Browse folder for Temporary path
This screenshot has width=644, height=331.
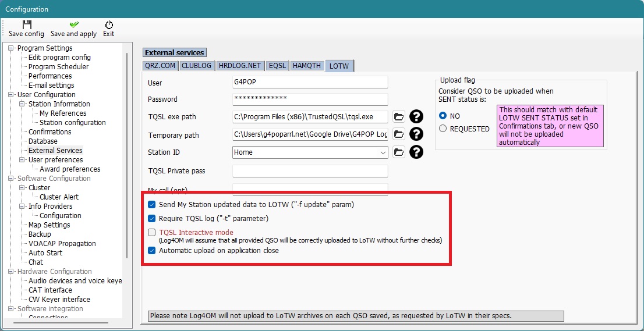click(398, 133)
